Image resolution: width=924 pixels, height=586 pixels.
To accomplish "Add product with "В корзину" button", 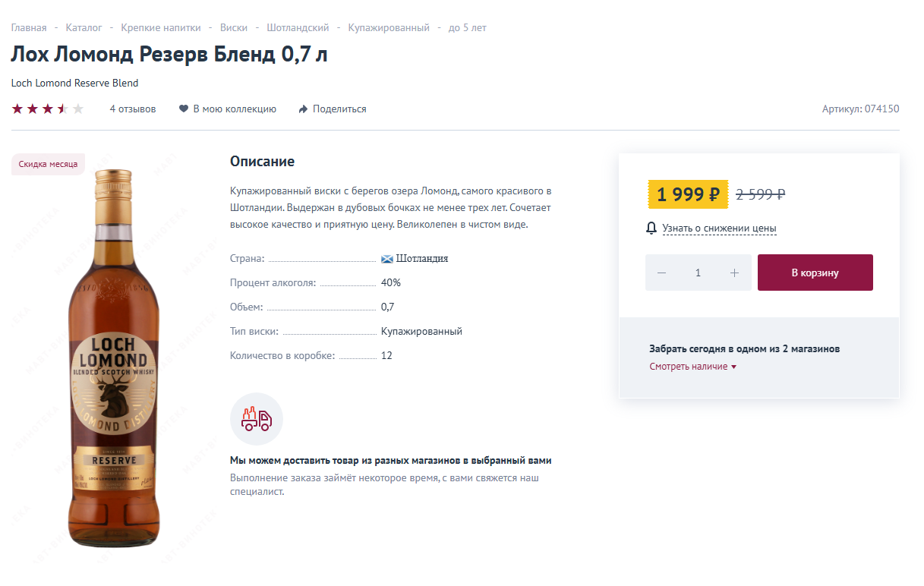I will 815,273.
